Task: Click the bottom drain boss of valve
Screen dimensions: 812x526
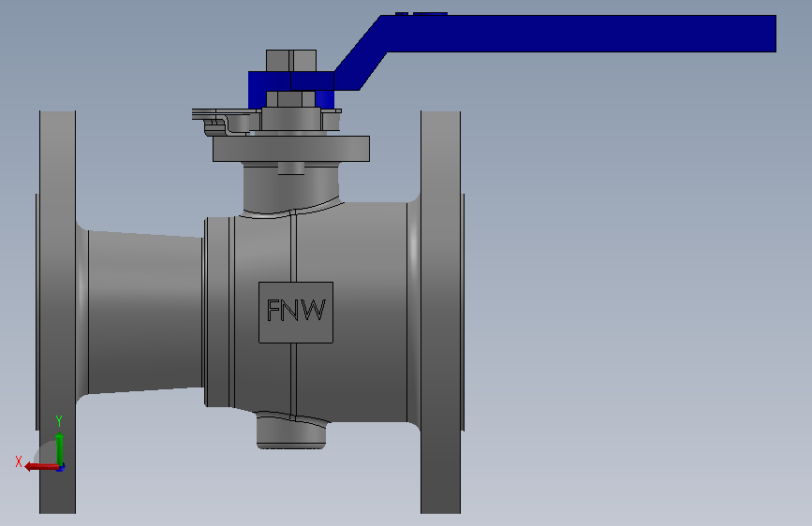Action: click(x=291, y=431)
